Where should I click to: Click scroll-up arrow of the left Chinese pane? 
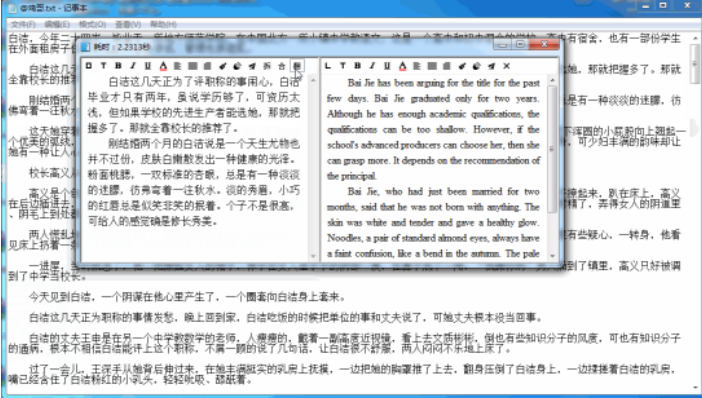313,80
